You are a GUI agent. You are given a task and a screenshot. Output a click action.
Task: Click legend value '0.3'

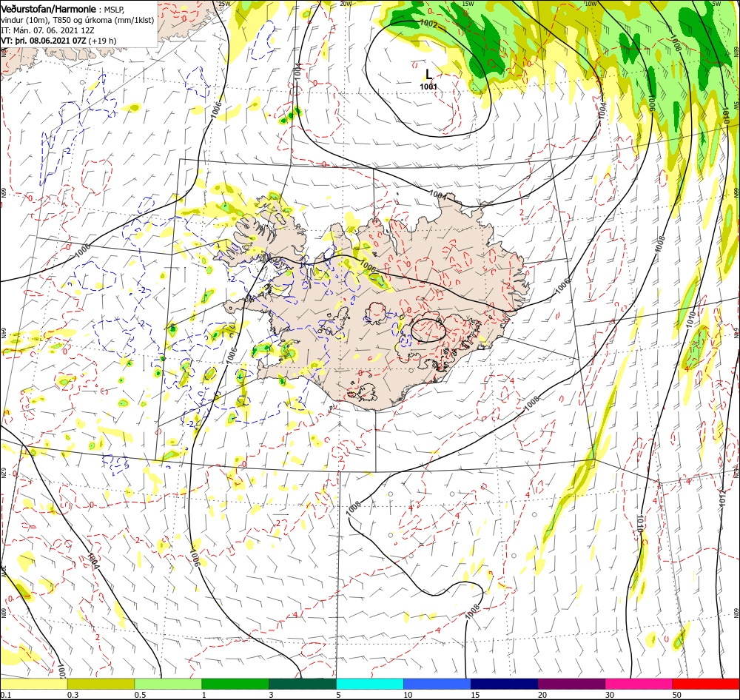click(73, 695)
